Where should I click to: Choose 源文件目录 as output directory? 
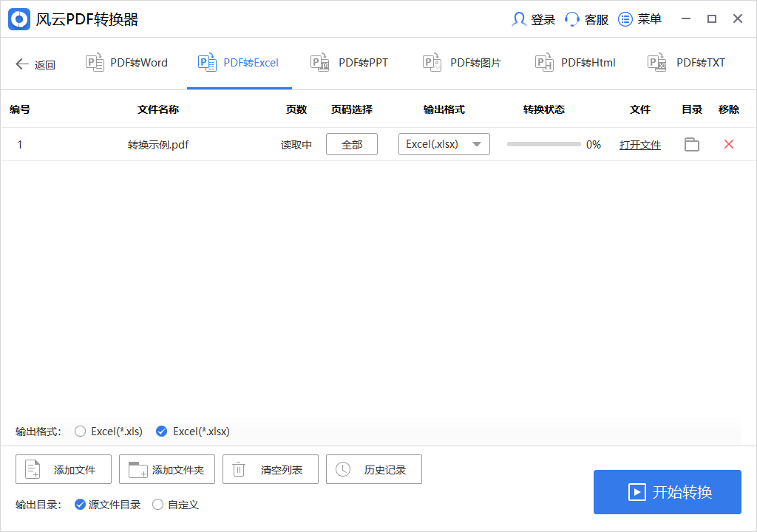pos(80,505)
